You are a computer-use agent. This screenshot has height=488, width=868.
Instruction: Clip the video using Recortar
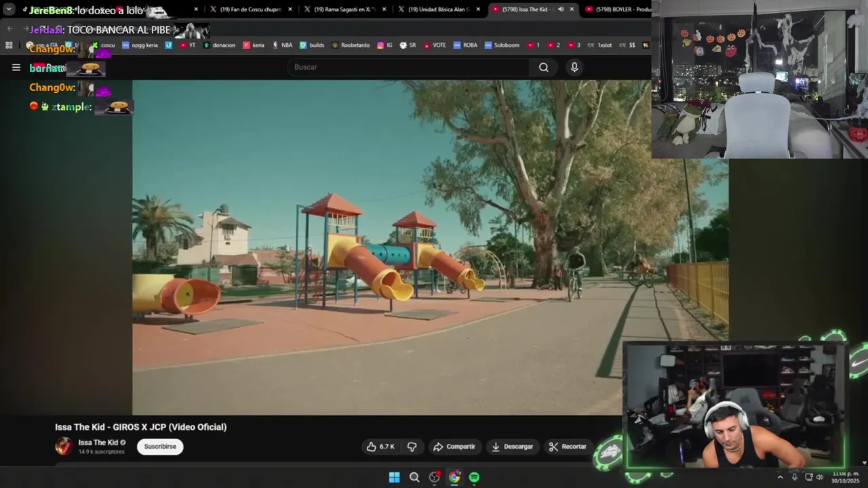pos(568,447)
